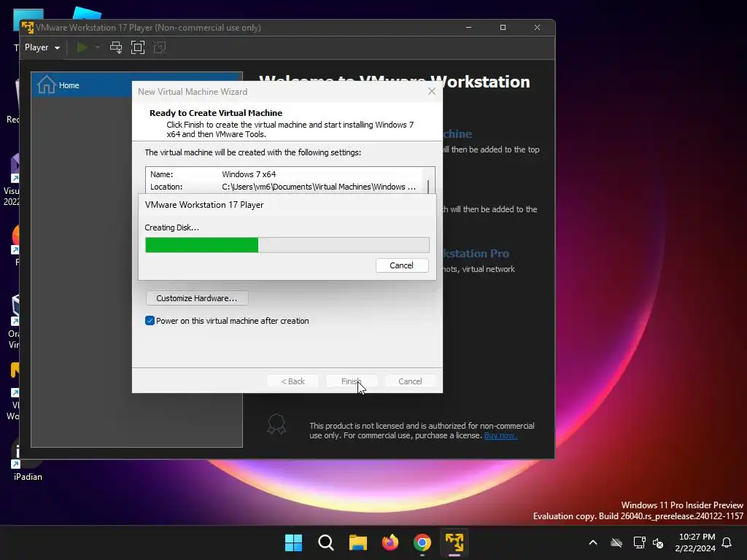Viewport: 747px width, 560px height.
Task: Click the OneDrive cloud tray icon
Action: (616, 542)
